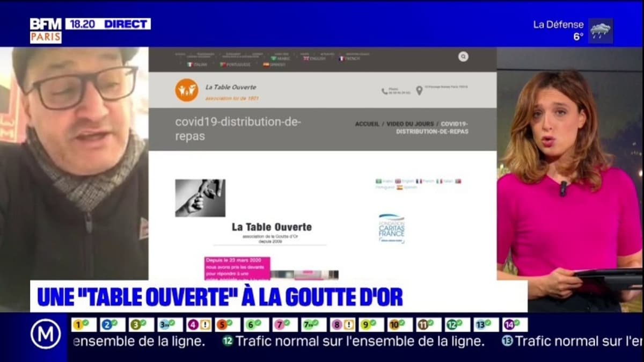The width and height of the screenshot is (644, 362).
Task: Switch site language to Spanish in header
Action: click(274, 64)
